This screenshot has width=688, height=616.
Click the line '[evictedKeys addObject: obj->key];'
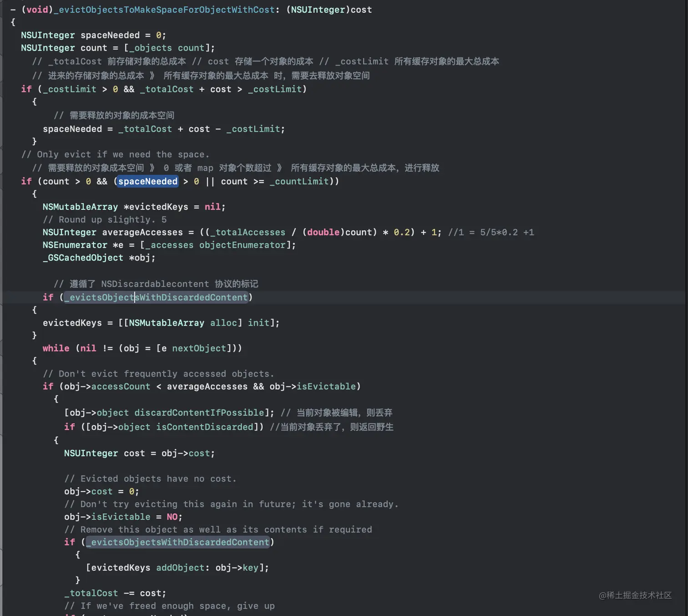[x=177, y=568]
